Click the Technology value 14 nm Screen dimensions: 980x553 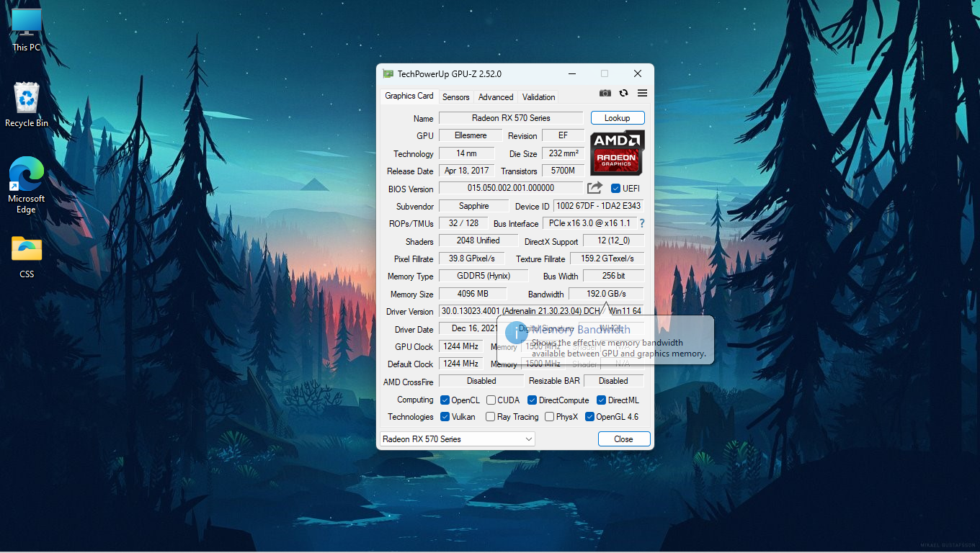point(466,153)
